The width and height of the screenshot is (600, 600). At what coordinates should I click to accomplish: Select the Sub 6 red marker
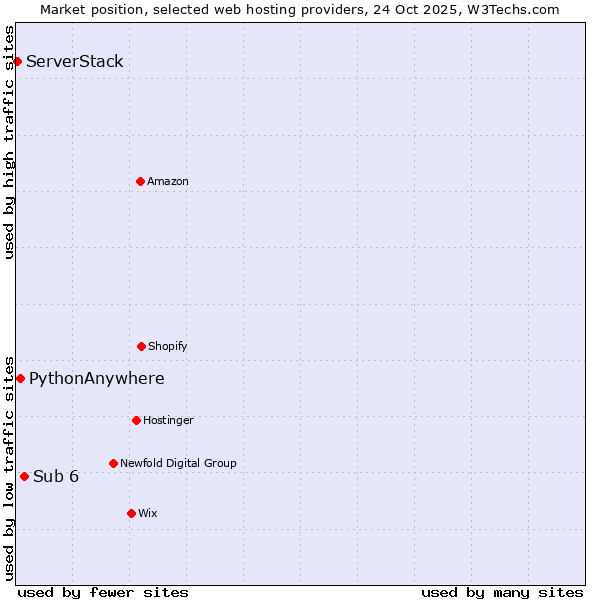coord(24,476)
